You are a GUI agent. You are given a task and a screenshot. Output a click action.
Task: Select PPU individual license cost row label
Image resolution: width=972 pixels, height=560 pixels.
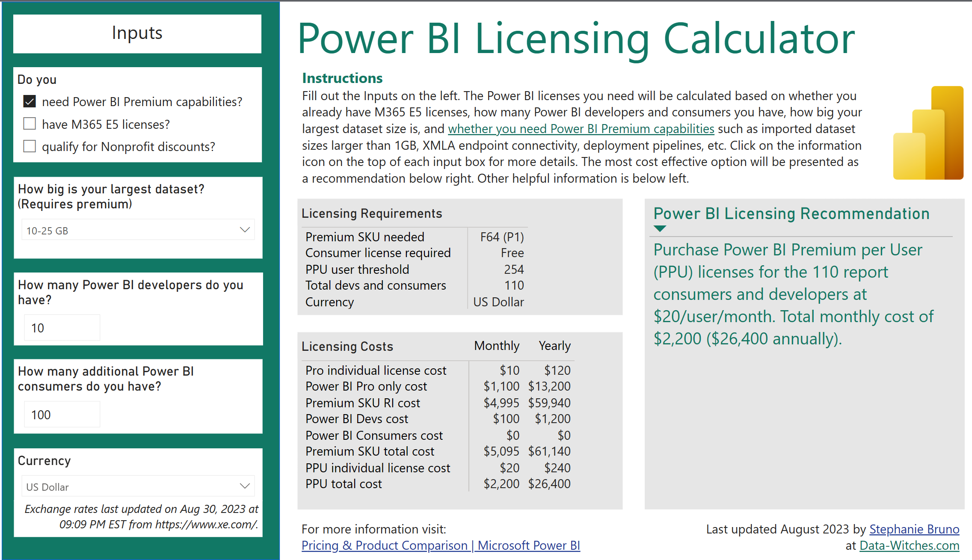tap(378, 468)
